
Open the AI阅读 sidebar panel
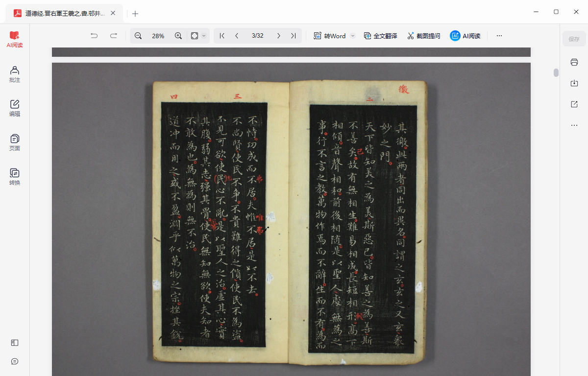pyautogui.click(x=15, y=40)
